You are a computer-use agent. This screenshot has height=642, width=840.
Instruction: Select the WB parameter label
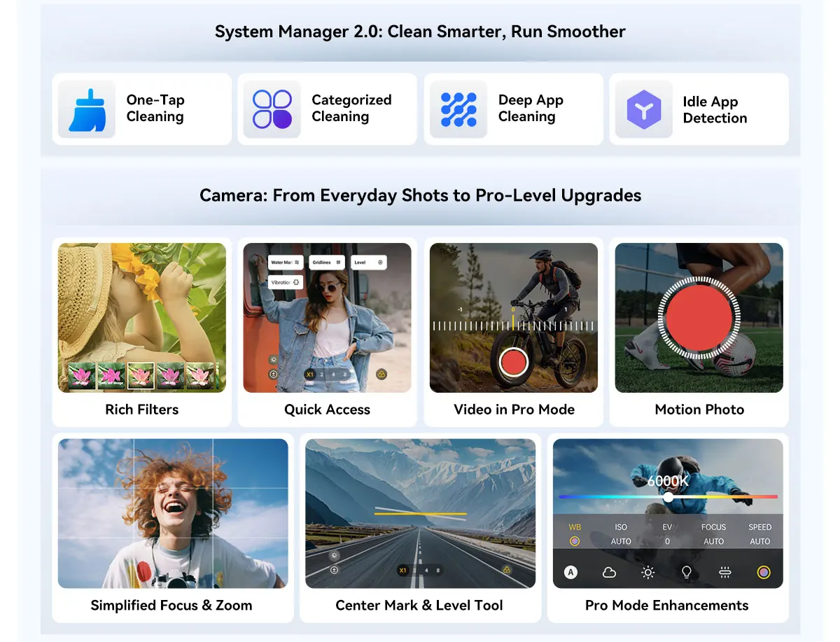pyautogui.click(x=575, y=527)
